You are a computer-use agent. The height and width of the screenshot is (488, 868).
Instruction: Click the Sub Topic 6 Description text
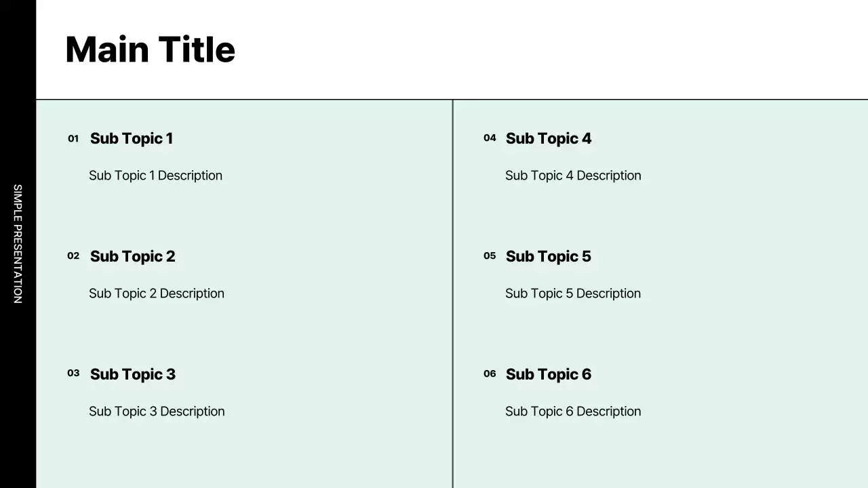[573, 411]
